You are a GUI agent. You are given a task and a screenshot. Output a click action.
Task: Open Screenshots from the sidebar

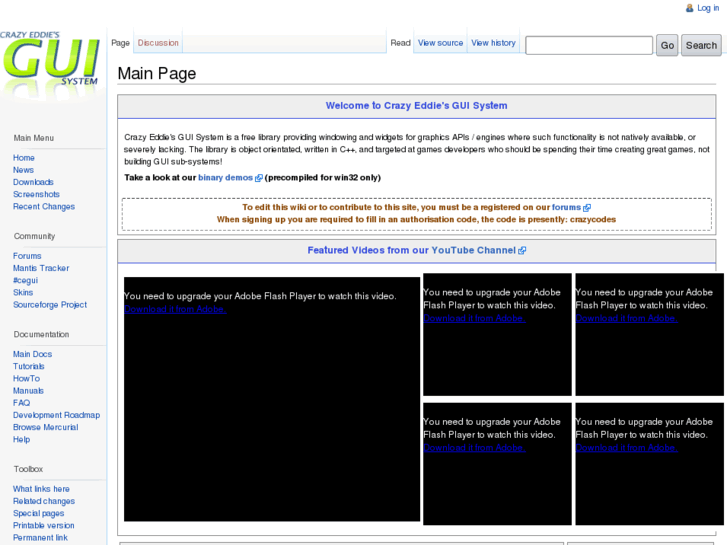tap(36, 194)
